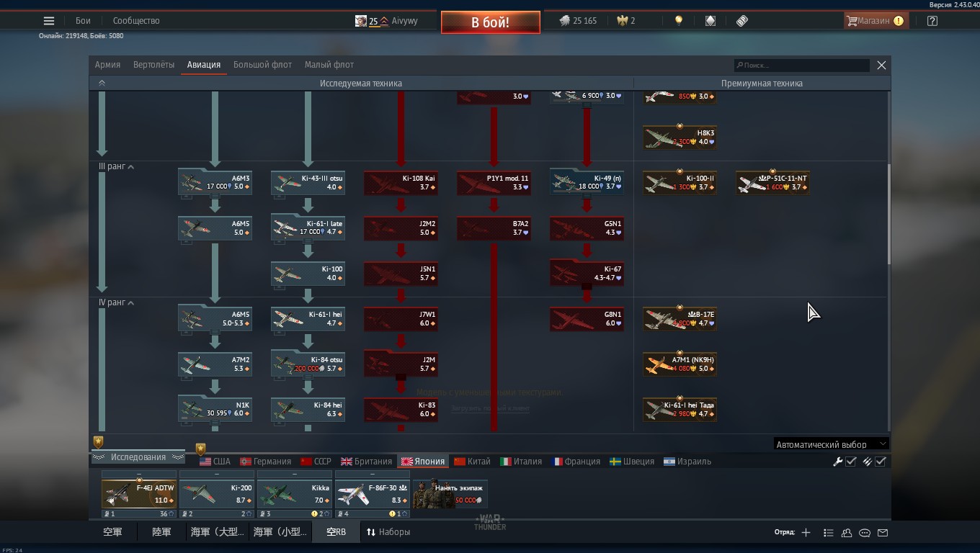Select premium Ki-61-I hei Tada

pyautogui.click(x=680, y=409)
